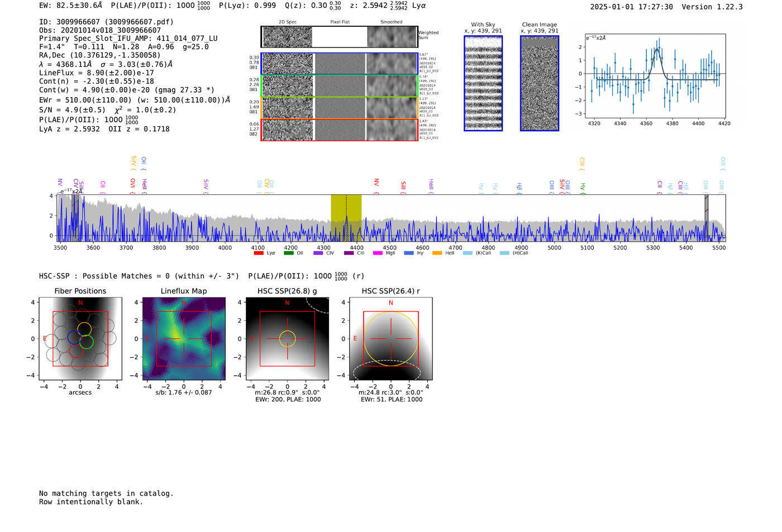Click the 'Pixel Flat' column header
782x532 pixels.
(340, 22)
